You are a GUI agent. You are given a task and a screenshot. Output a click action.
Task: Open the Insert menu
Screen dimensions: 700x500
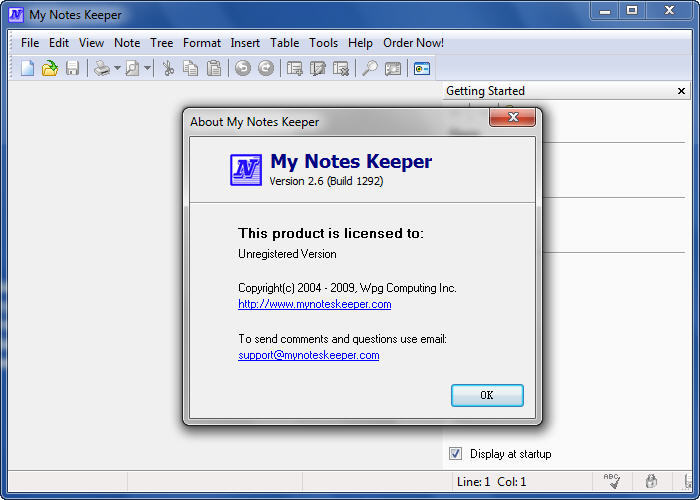(245, 43)
